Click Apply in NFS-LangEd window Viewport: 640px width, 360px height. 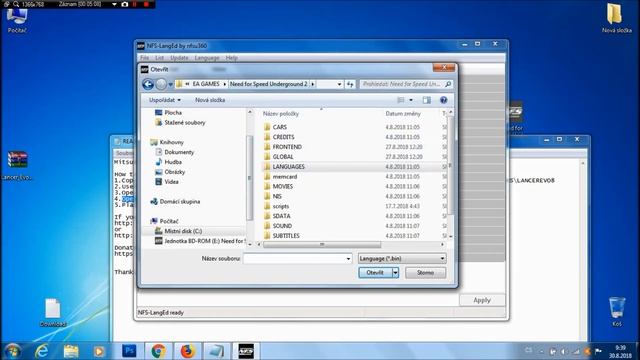(x=482, y=300)
